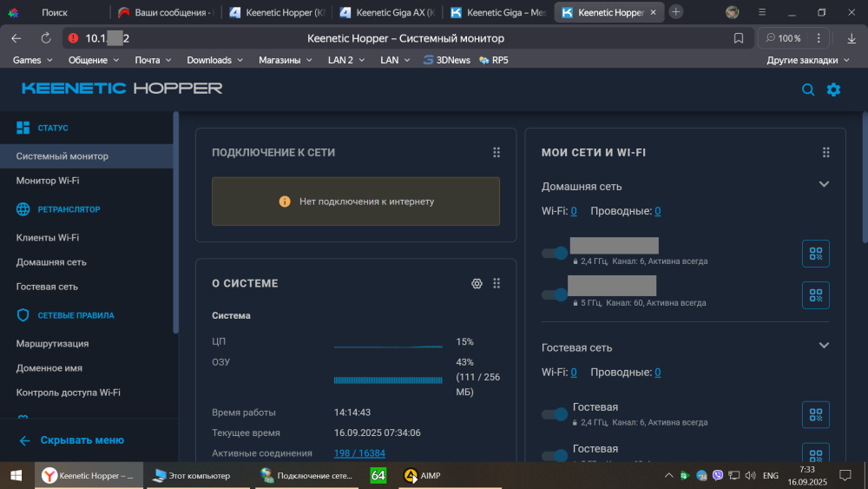The image size is (868, 489).
Task: Open the settings gear in Keenetic header
Action: click(833, 89)
